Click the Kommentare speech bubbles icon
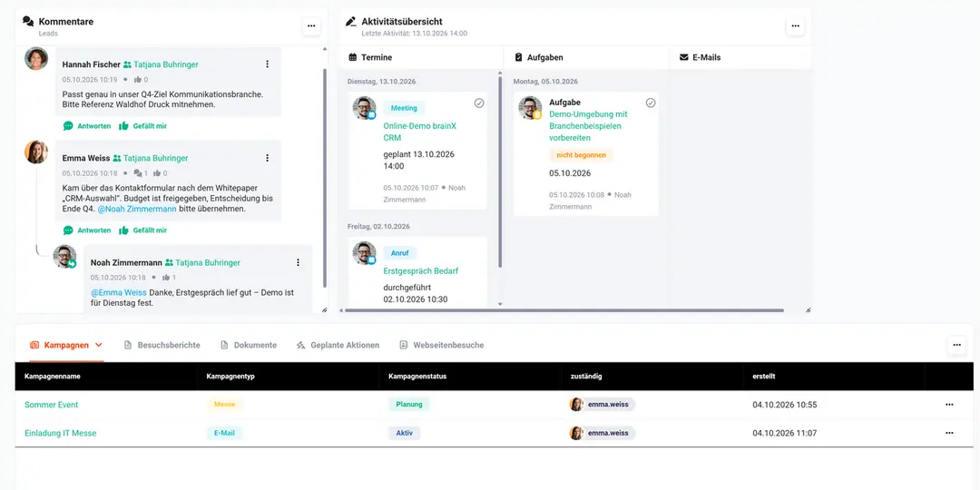The image size is (980, 490). 28,21
